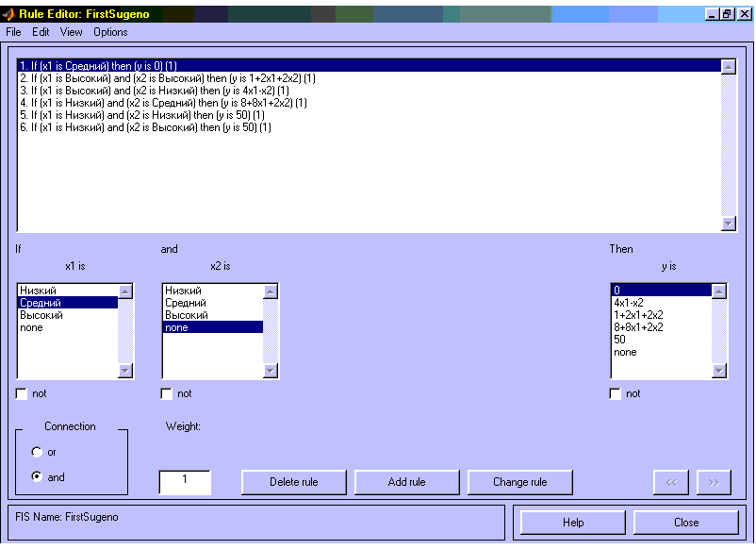The width and height of the screenshot is (756, 549).
Task: Open the View menu
Action: 71,32
